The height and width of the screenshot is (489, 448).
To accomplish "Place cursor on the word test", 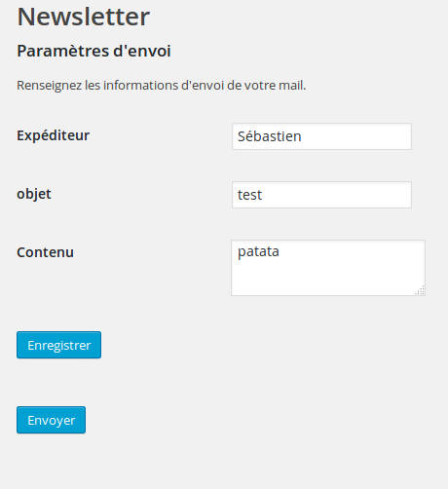I will tap(249, 195).
